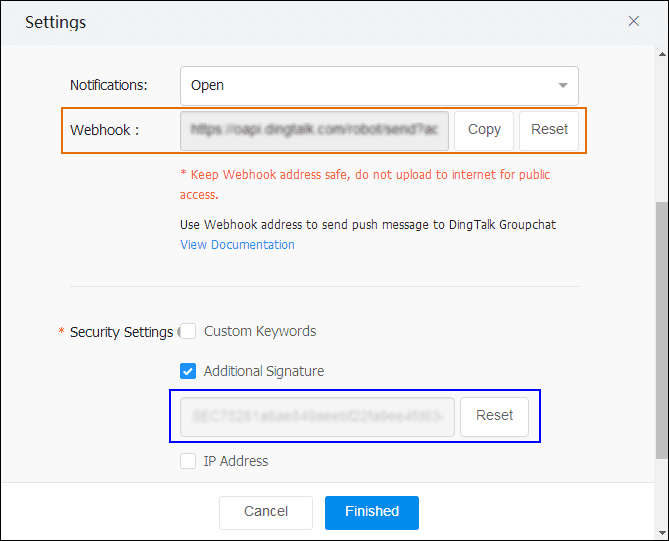Enable the Custom Keywords checkbox
669x541 pixels.
[188, 331]
